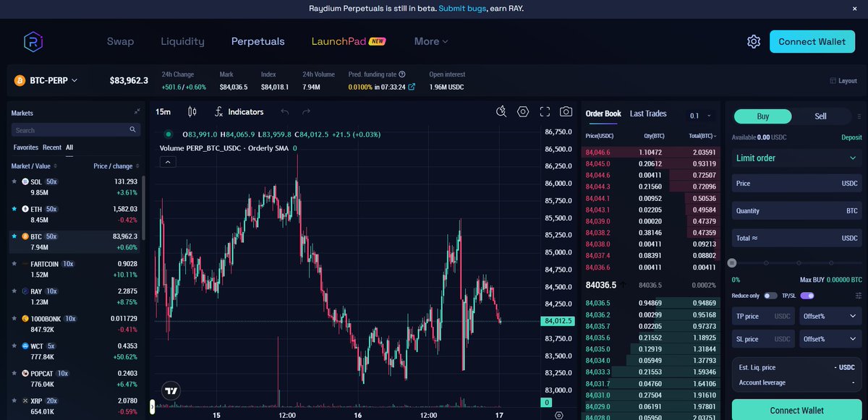Screen dimensions: 868x420
Task: Turn off the TP/SL switch
Action: pyautogui.click(x=807, y=296)
